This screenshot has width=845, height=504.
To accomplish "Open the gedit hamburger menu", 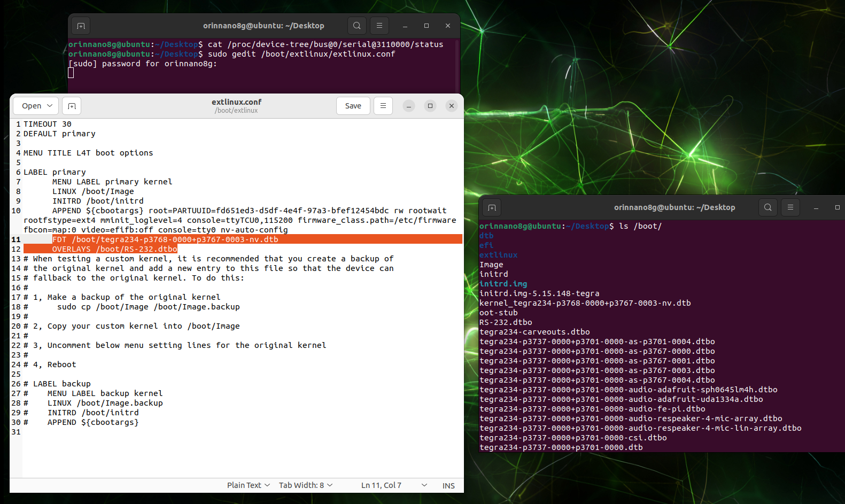I will point(383,106).
